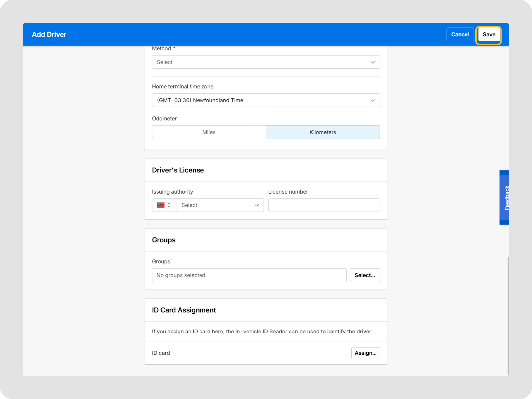The image size is (532, 399).
Task: Click the No groups selected field
Action: (249, 275)
